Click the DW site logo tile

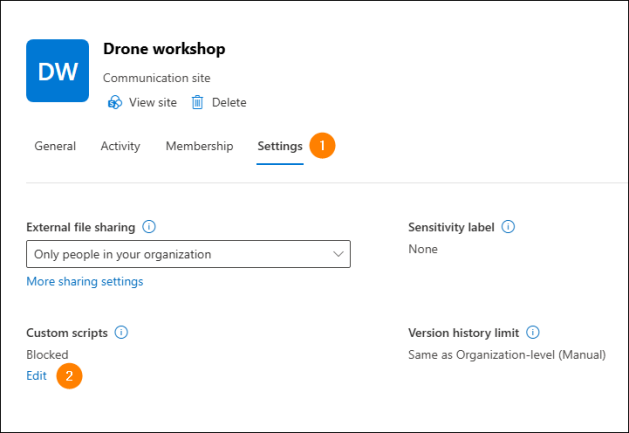pos(57,71)
